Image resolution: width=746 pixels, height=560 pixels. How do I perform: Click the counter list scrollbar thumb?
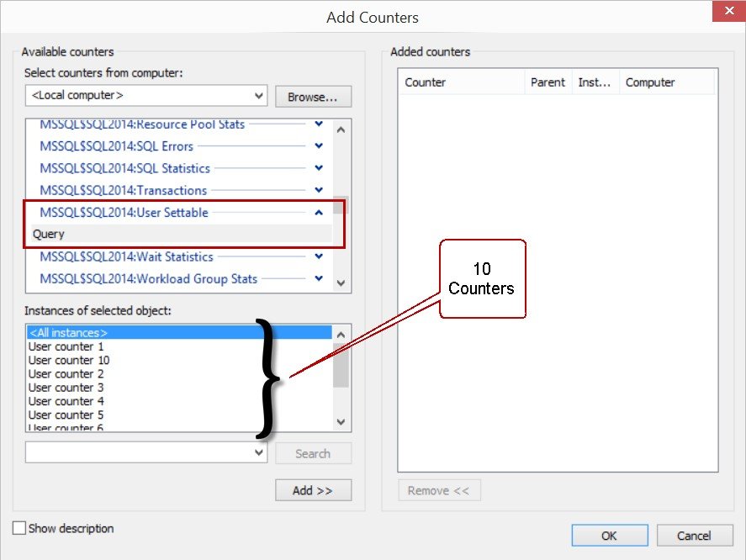[x=341, y=204]
